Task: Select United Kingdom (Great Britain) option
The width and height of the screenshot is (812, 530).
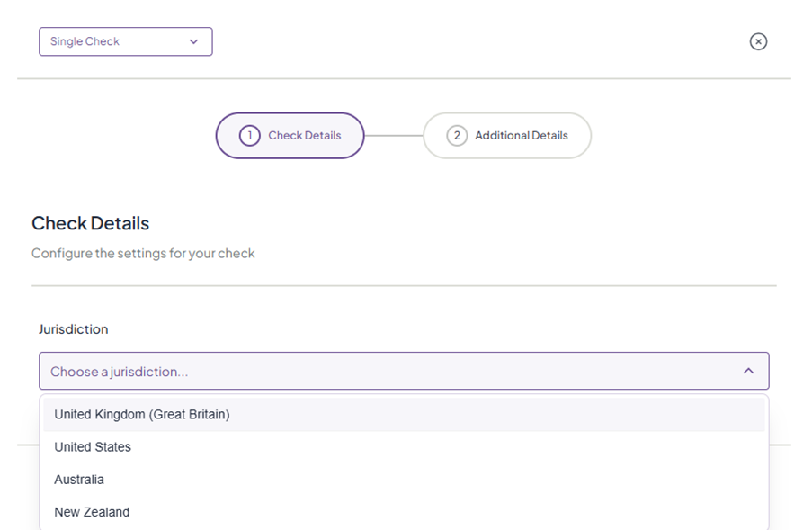Action: point(142,415)
